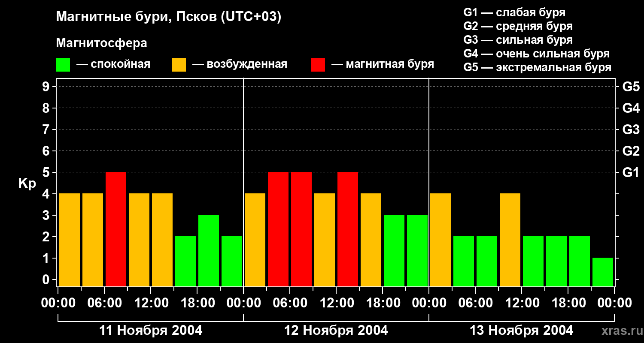Click 'G3 — сильная буря' legend entry
Screen dimensions: 644x343
pyautogui.click(x=518, y=40)
